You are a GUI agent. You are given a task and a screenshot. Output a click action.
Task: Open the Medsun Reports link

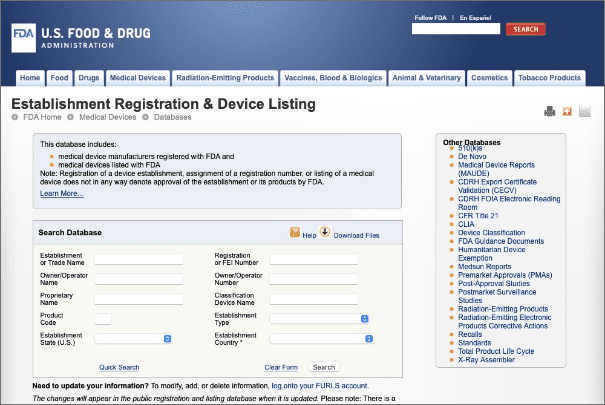tap(485, 267)
